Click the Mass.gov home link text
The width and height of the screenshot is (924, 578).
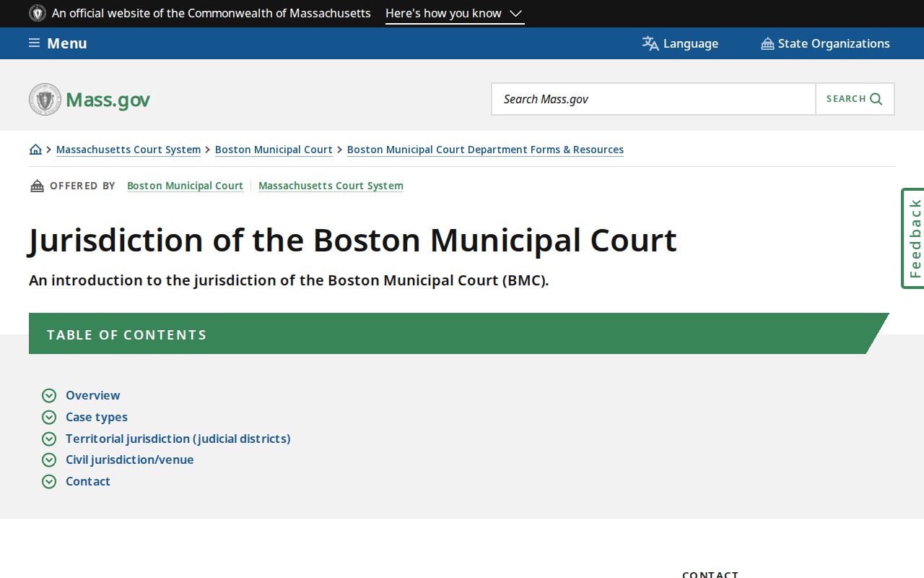[x=108, y=100]
